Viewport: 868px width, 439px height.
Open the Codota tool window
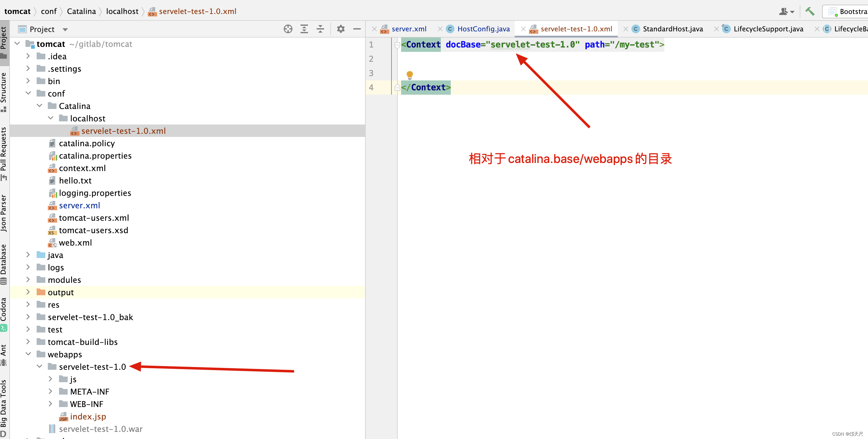(x=4, y=315)
